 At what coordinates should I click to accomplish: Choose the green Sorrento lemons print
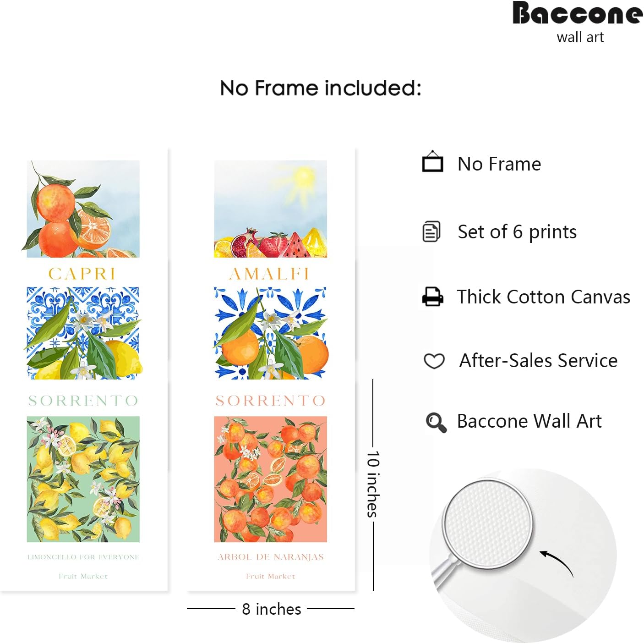tap(83, 479)
